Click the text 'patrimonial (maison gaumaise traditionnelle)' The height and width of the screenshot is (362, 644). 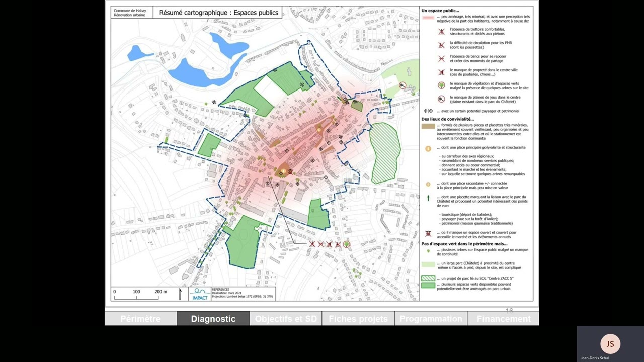[476, 223]
